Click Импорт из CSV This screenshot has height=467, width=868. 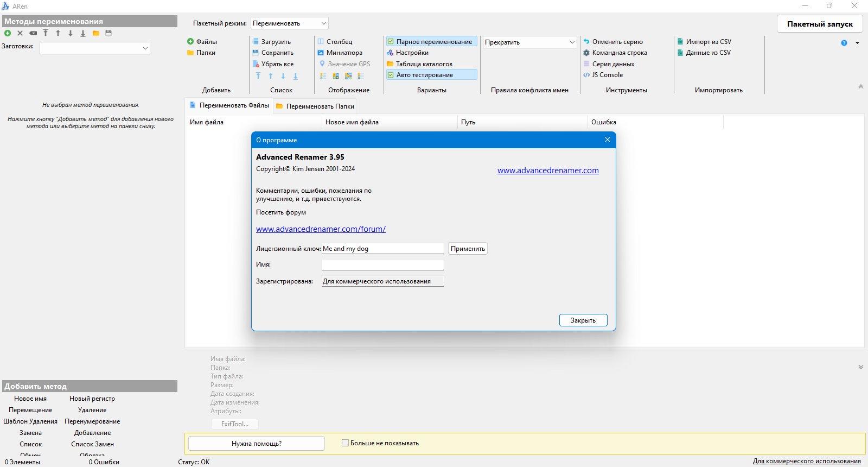(704, 42)
